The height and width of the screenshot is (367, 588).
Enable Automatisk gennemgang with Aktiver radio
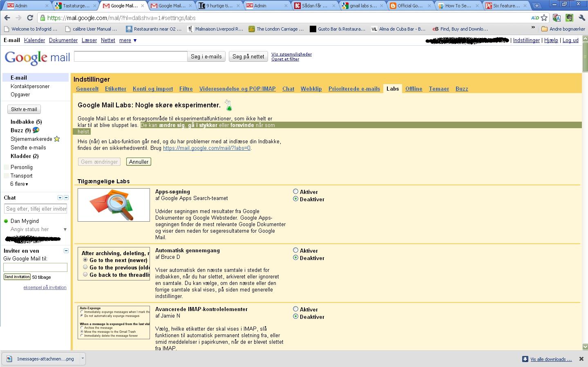point(295,250)
